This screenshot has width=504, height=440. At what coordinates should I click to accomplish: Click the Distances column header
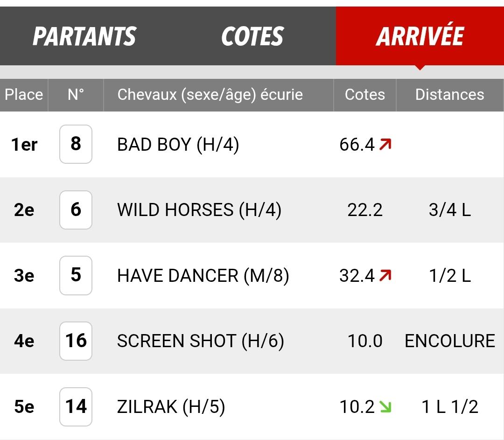point(450,95)
